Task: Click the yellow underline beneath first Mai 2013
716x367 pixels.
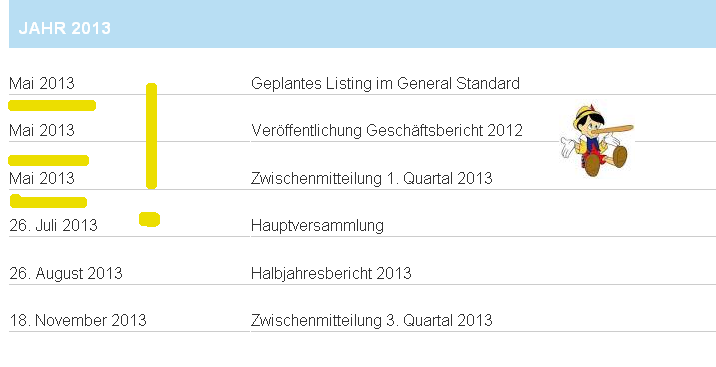Action: tap(52, 105)
